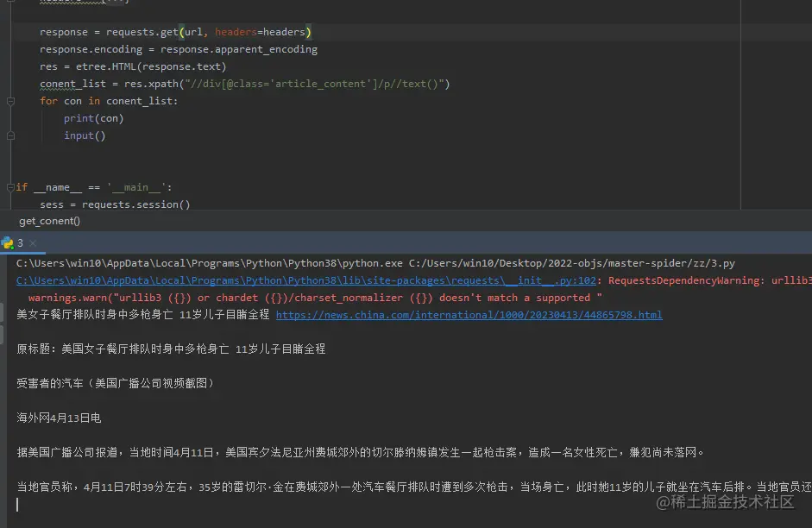Click the warnings.warn urllib3 message line

click(315, 298)
